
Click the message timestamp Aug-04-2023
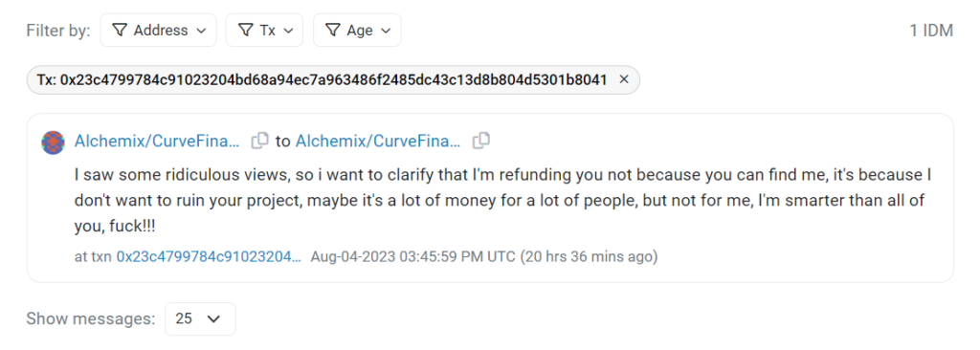413,256
